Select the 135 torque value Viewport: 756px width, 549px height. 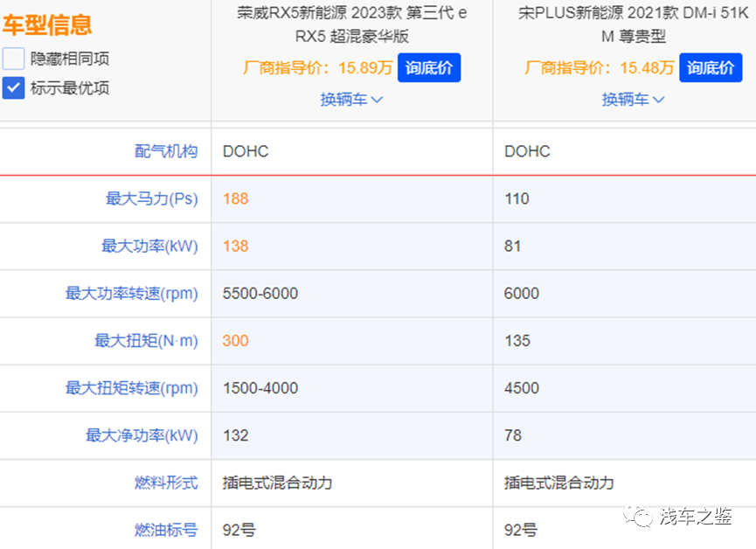coord(517,341)
